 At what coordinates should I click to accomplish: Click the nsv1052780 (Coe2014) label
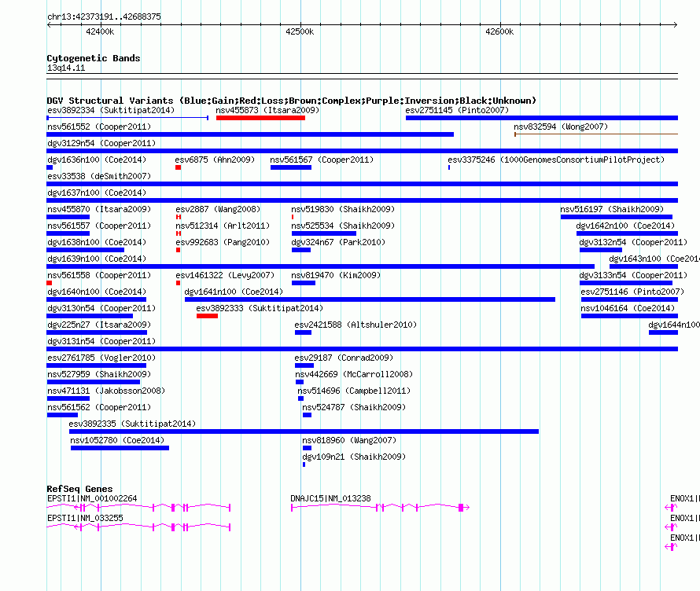click(117, 440)
